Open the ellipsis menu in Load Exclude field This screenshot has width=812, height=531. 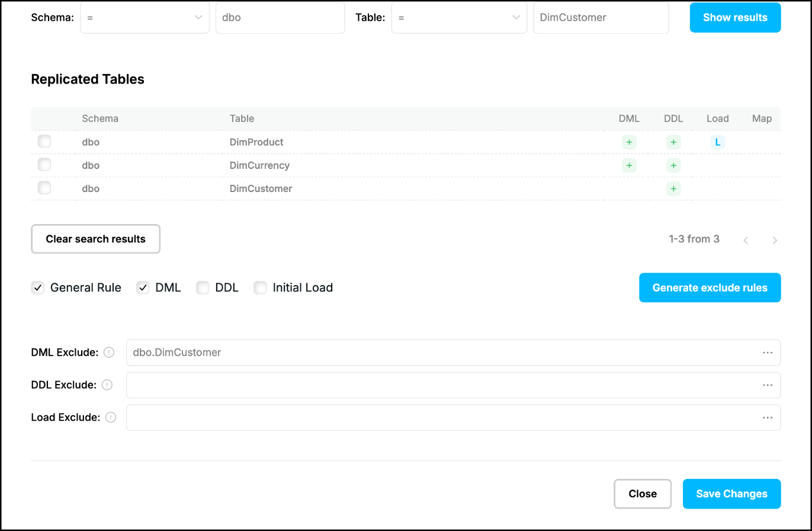768,418
